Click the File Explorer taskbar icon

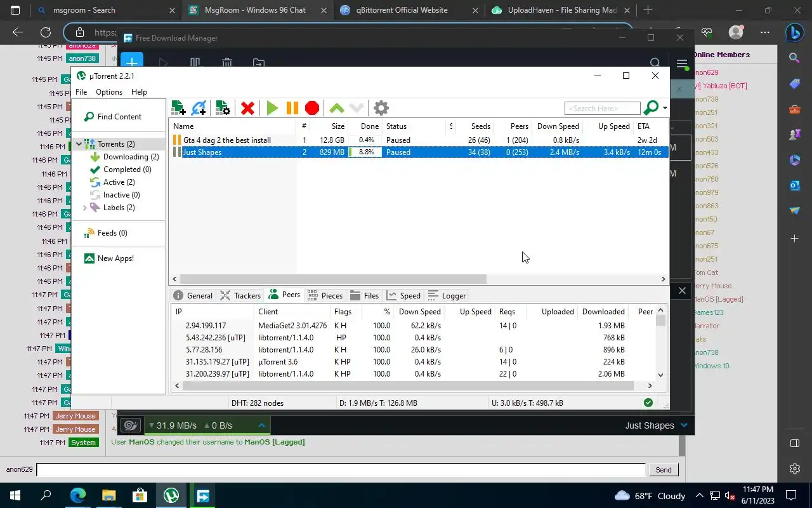click(x=108, y=495)
